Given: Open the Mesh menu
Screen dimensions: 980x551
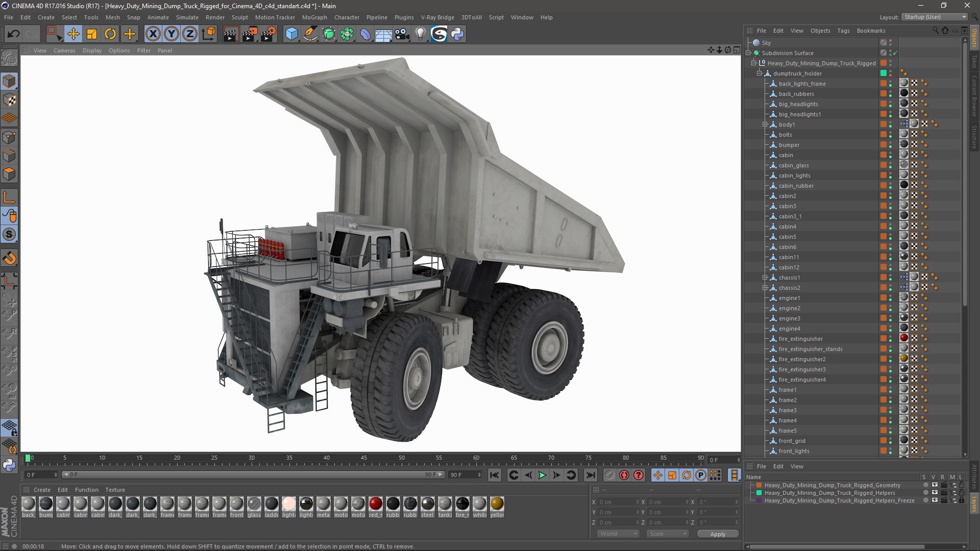Looking at the screenshot, I should [112, 17].
